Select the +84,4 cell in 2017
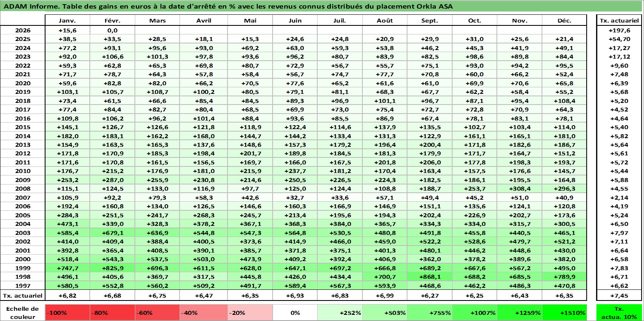 (x=112, y=109)
